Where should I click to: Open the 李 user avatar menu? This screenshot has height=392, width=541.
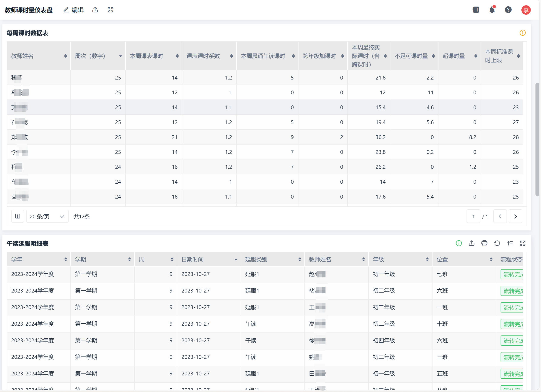click(526, 10)
